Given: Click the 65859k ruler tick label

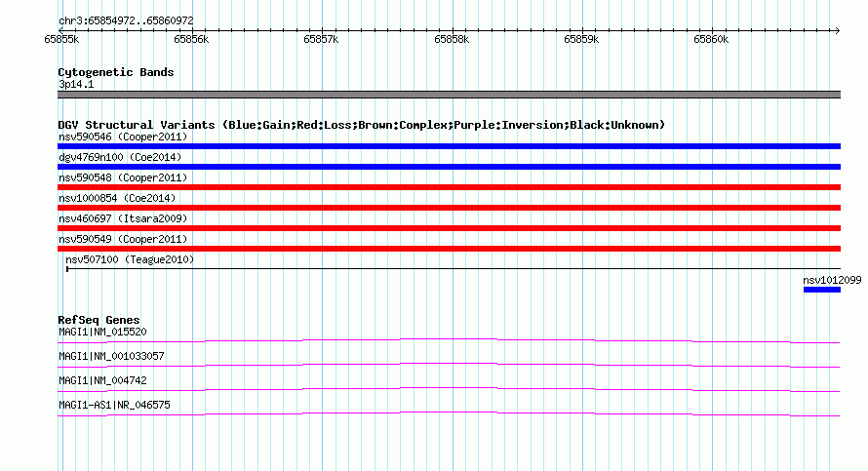Looking at the screenshot, I should [581, 39].
